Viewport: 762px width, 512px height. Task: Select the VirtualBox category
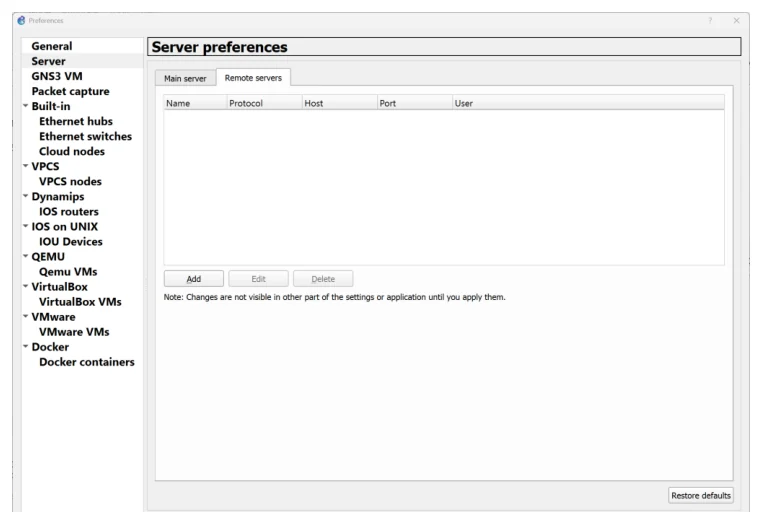click(59, 287)
